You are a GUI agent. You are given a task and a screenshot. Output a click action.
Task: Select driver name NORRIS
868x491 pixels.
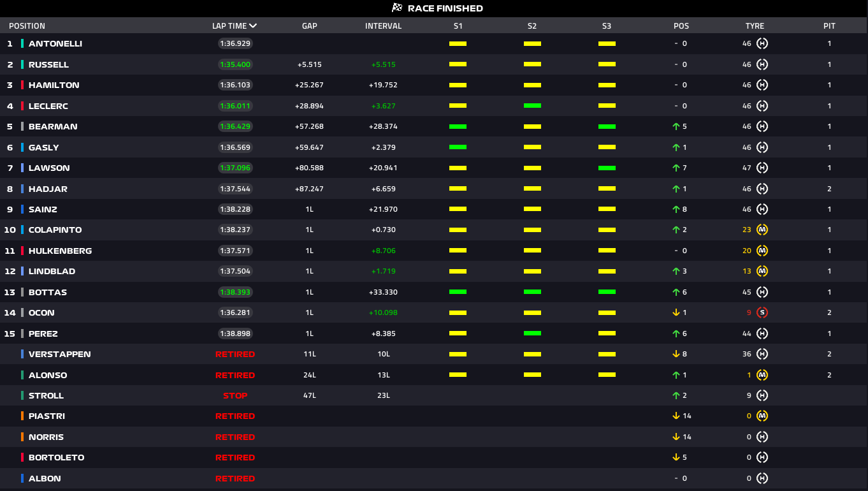(46, 437)
